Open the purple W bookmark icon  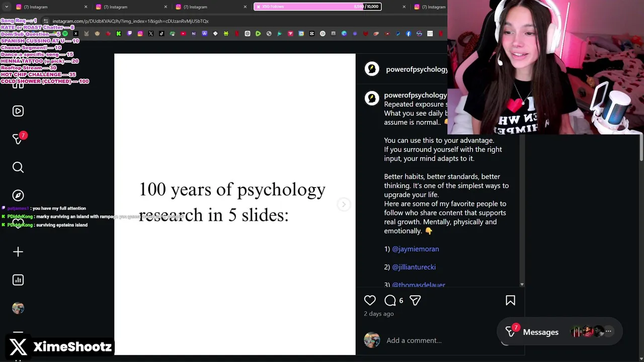[204, 34]
